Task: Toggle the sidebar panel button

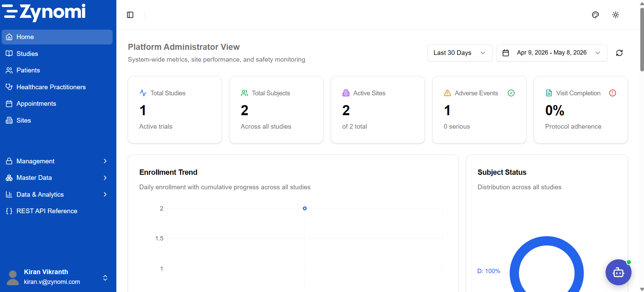Action: point(130,15)
